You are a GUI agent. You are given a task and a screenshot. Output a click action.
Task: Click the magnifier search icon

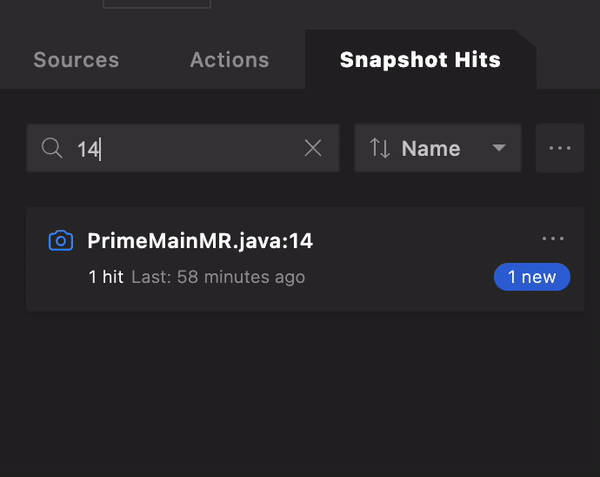tap(52, 149)
